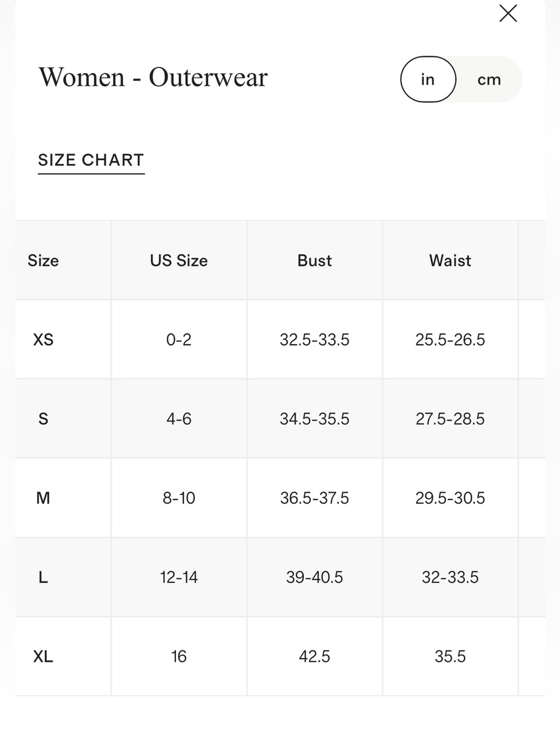
Task: Select the M size row label
Action: pos(43,498)
